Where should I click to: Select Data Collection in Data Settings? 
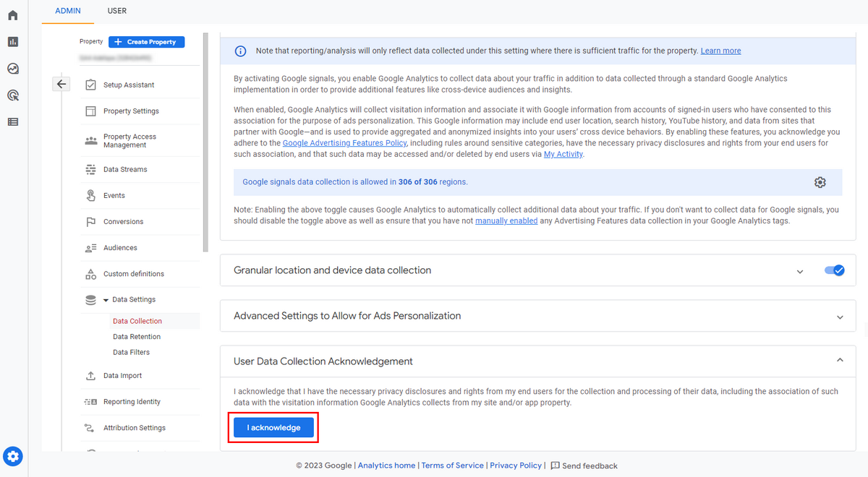pos(137,321)
